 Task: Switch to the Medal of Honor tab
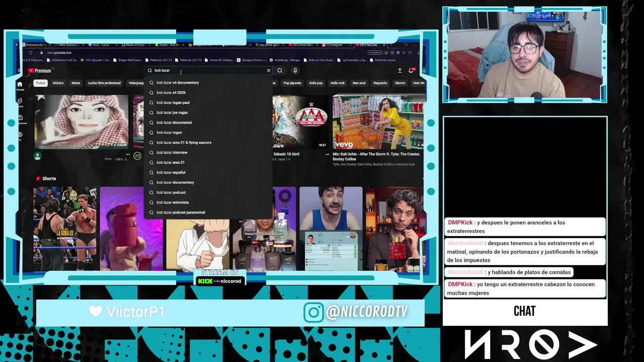coord(136,45)
